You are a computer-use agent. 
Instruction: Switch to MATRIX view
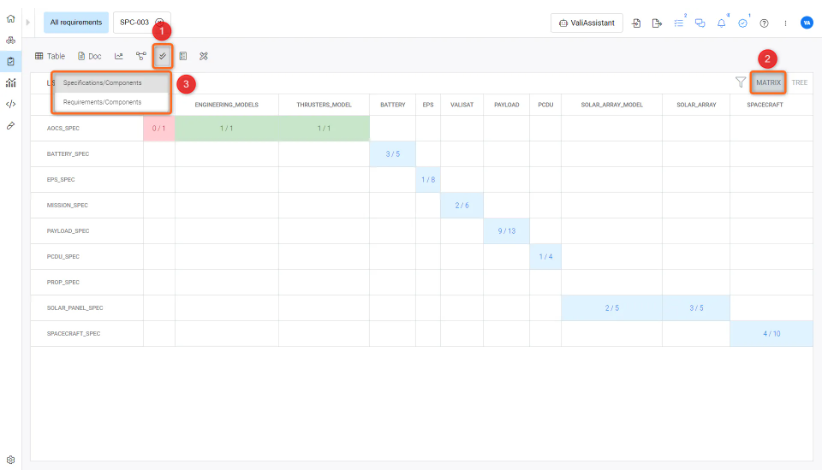[x=768, y=83]
